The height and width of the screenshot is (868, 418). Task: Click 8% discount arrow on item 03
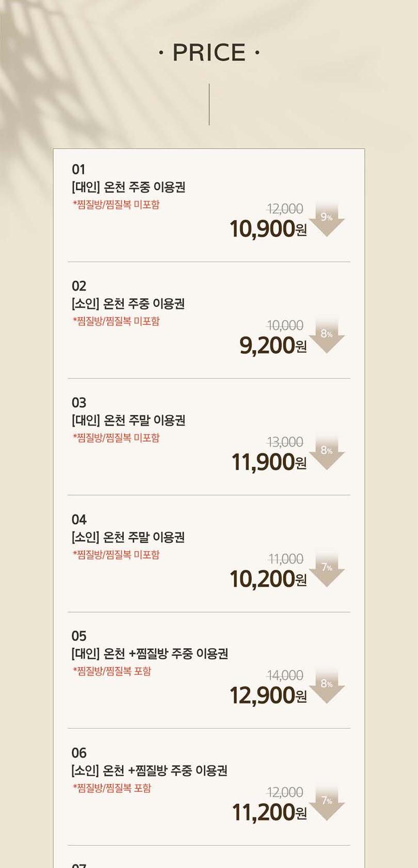[326, 454]
